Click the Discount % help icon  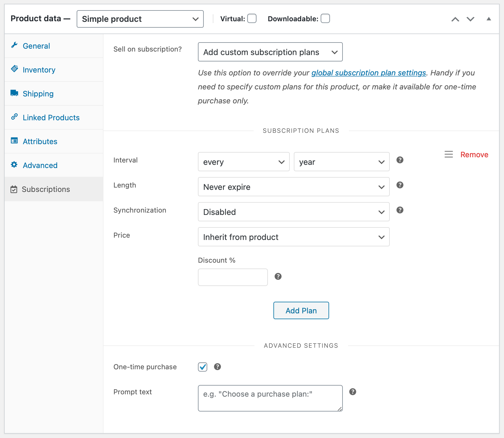click(x=278, y=276)
